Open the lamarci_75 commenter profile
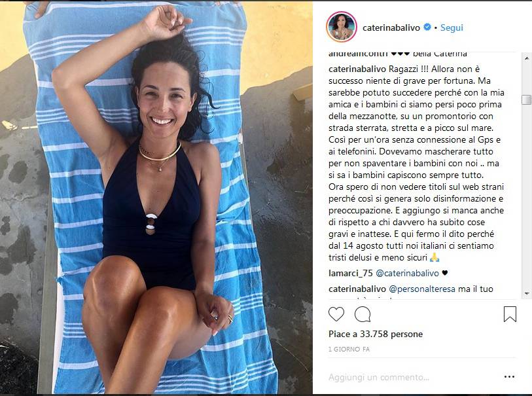 (351, 273)
